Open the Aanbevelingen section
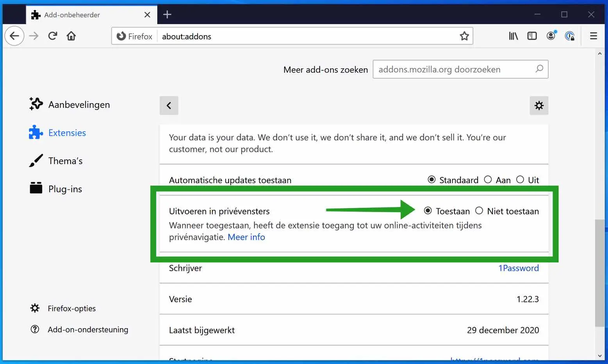Screen dimensions: 608x364 [70, 104]
